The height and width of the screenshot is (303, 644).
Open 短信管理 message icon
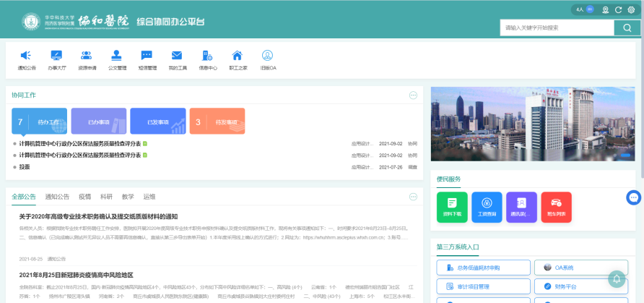(x=147, y=56)
